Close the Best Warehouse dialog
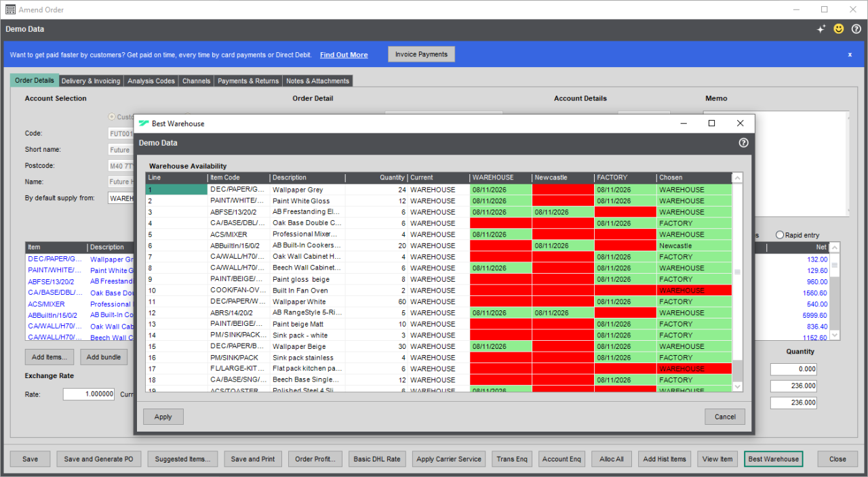The image size is (868, 477). coord(741,123)
